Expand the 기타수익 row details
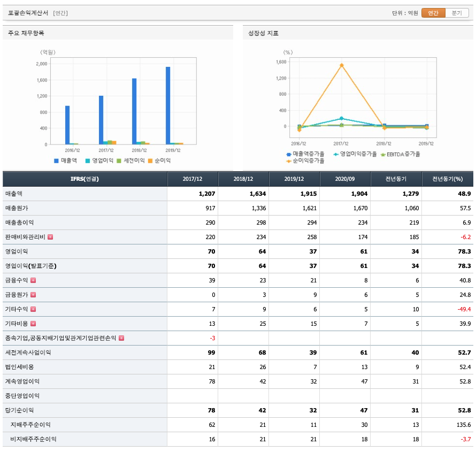 click(33, 309)
